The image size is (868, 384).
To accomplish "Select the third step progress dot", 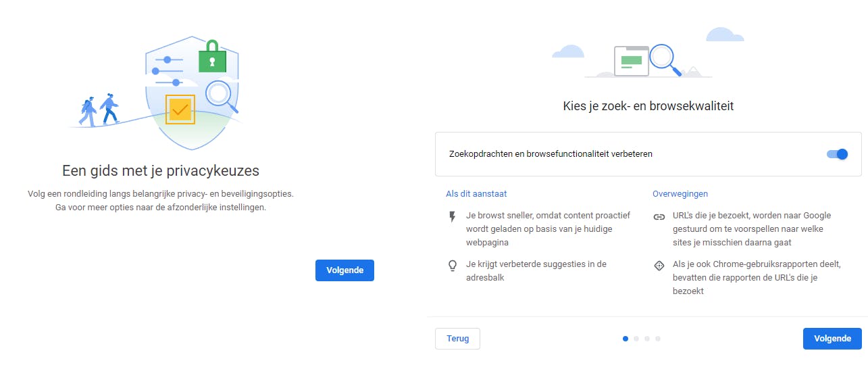I will [647, 339].
